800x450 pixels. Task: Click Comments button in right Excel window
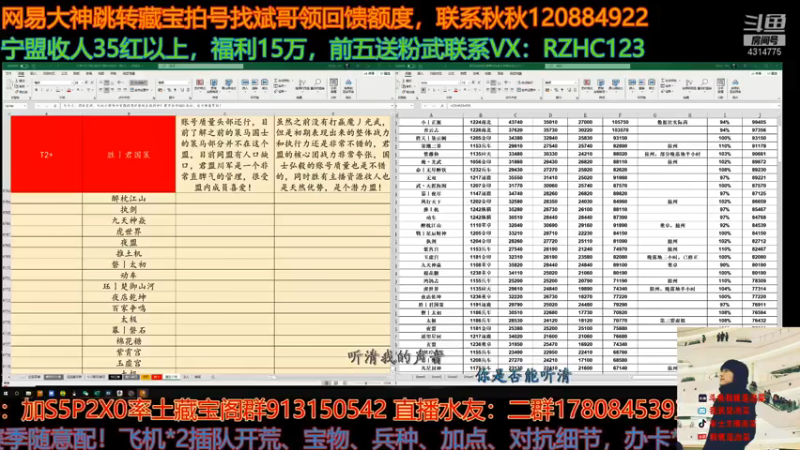click(x=772, y=73)
